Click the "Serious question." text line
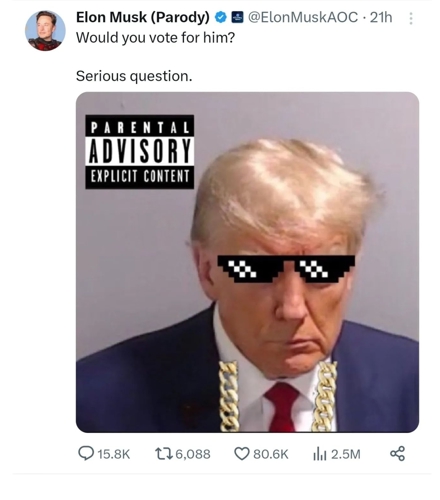This screenshot has width=440, height=500. click(x=134, y=76)
